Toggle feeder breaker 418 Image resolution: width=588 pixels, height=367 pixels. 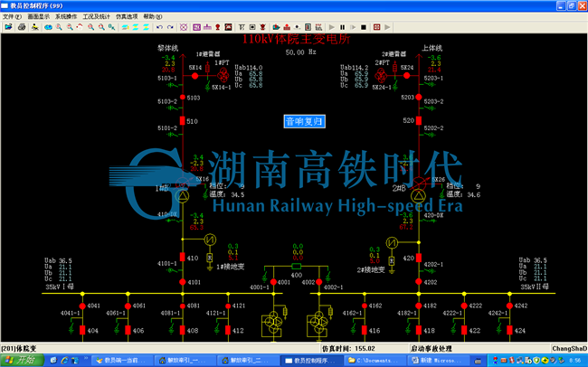pyautogui.click(x=419, y=330)
